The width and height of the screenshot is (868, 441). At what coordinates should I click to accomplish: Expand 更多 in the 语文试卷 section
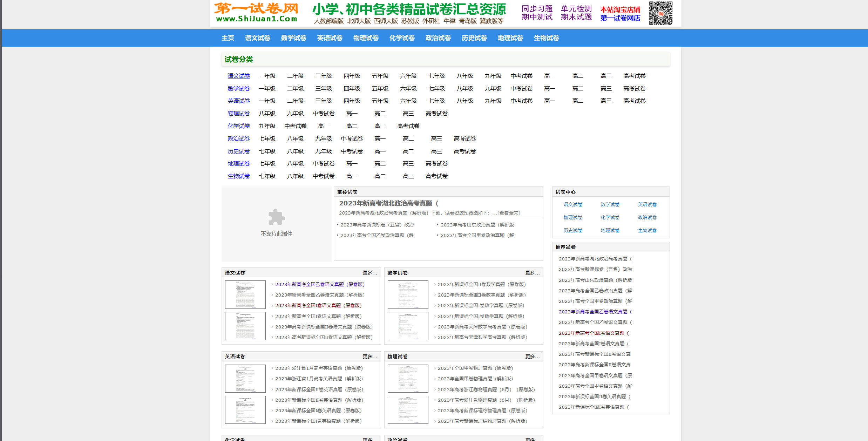tap(370, 273)
